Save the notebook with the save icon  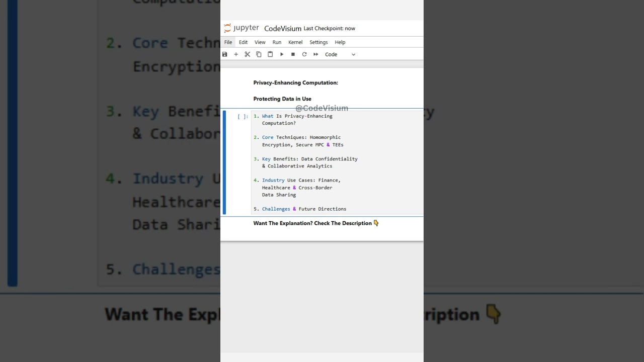click(225, 54)
